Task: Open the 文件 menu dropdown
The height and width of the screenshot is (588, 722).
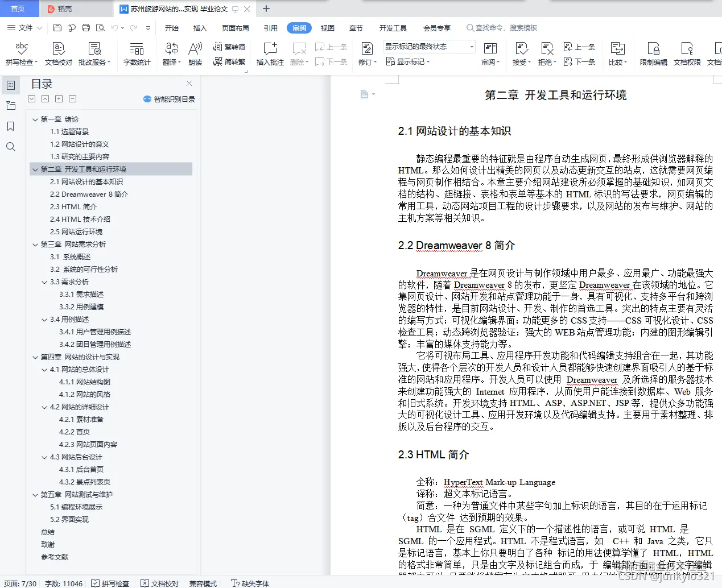Action: pos(24,27)
